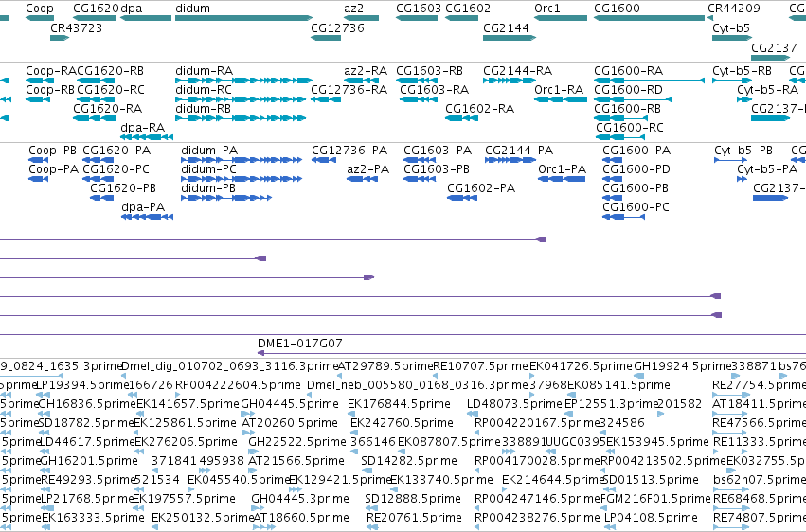Click the CG1600-RC transcript label
This screenshot has width=806, height=532.
click(x=630, y=128)
